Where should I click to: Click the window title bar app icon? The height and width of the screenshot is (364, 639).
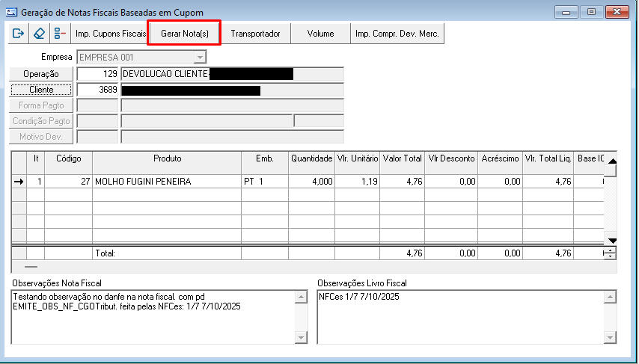point(11,12)
